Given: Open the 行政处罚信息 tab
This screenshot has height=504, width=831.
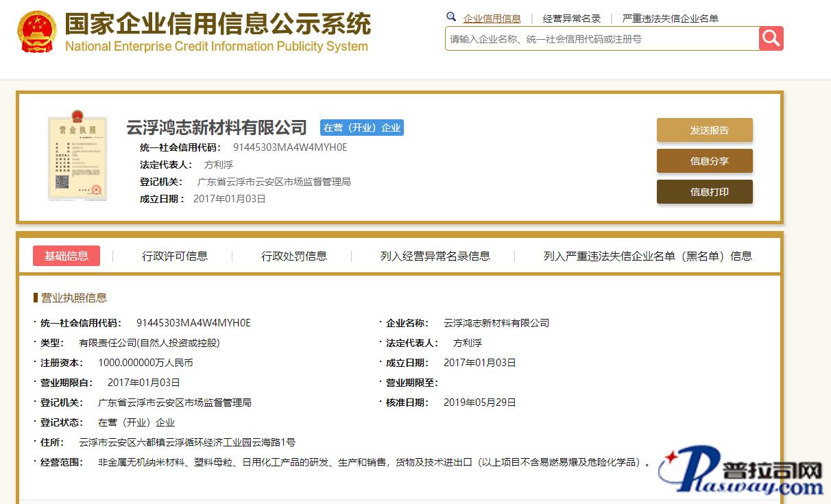Looking at the screenshot, I should point(294,256).
